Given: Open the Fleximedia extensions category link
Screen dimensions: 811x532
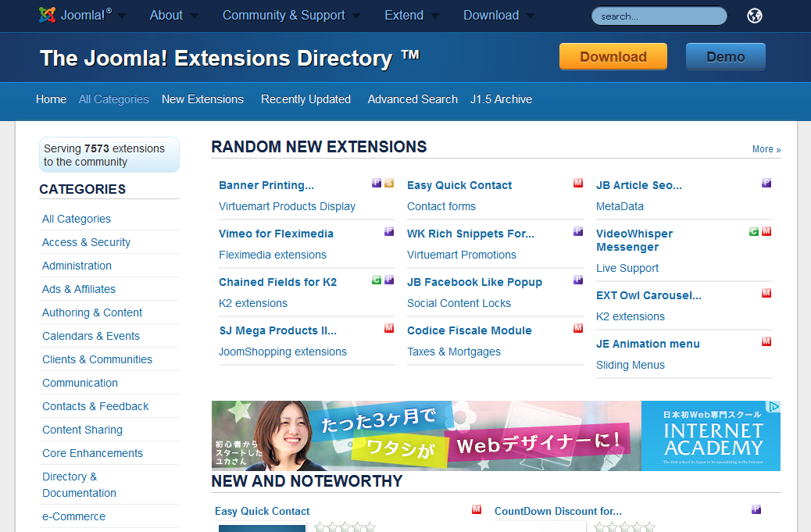Looking at the screenshot, I should (273, 255).
